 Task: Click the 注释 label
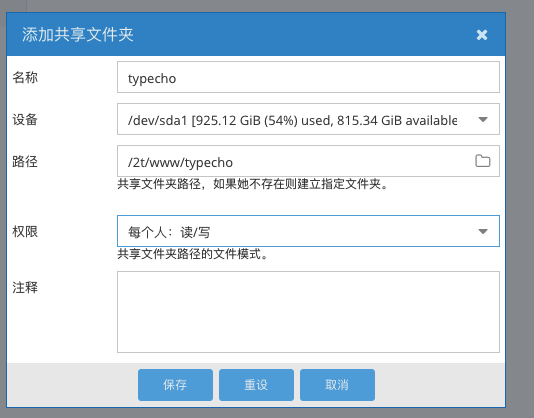[x=25, y=288]
